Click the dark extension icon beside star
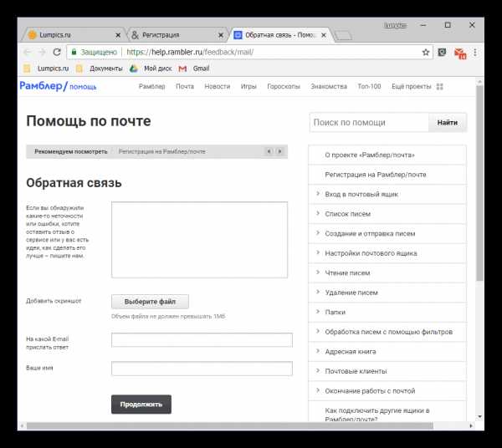The image size is (502, 448). click(442, 52)
